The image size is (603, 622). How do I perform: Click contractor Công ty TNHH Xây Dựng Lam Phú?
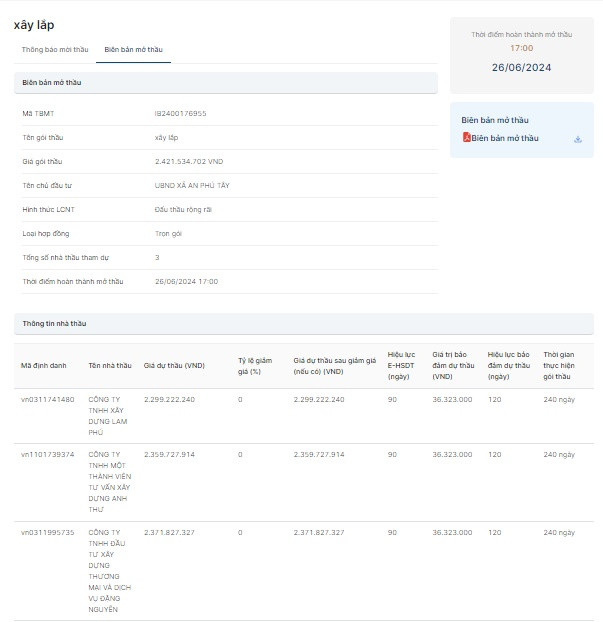[109, 415]
